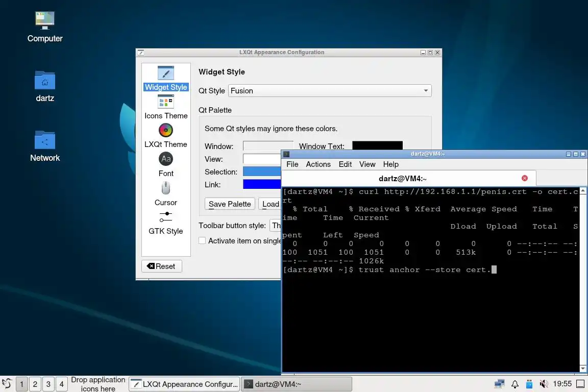Open the Network desktop folder icon

(x=45, y=140)
